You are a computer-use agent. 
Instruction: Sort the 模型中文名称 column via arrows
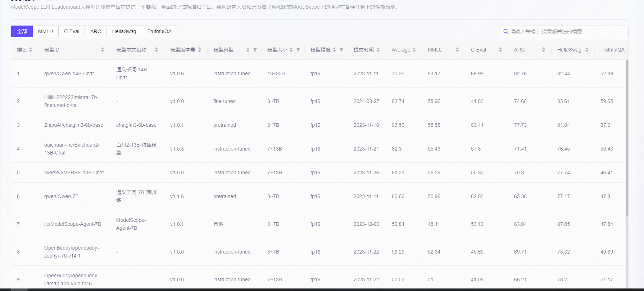[x=157, y=50]
